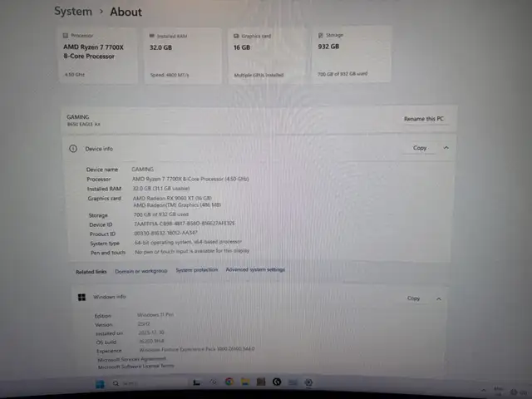Click 'Multiple GPUs installed' text
Image resolution: width=532 pixels, height=399 pixels.
(259, 75)
